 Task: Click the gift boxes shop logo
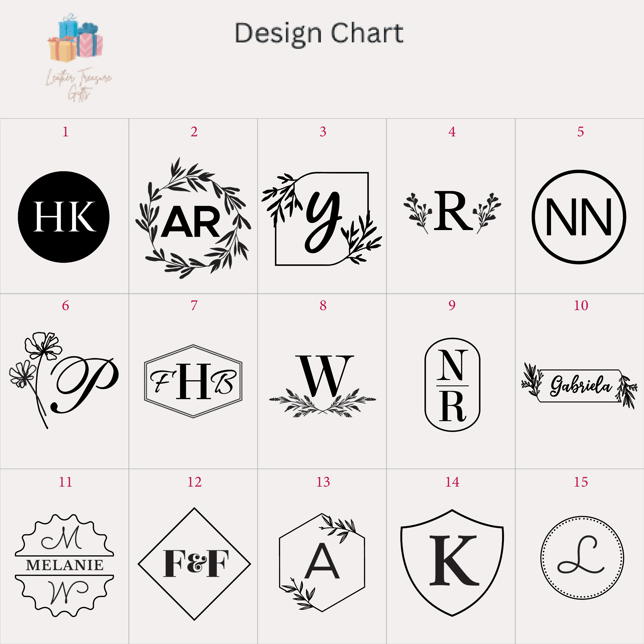pyautogui.click(x=75, y=38)
